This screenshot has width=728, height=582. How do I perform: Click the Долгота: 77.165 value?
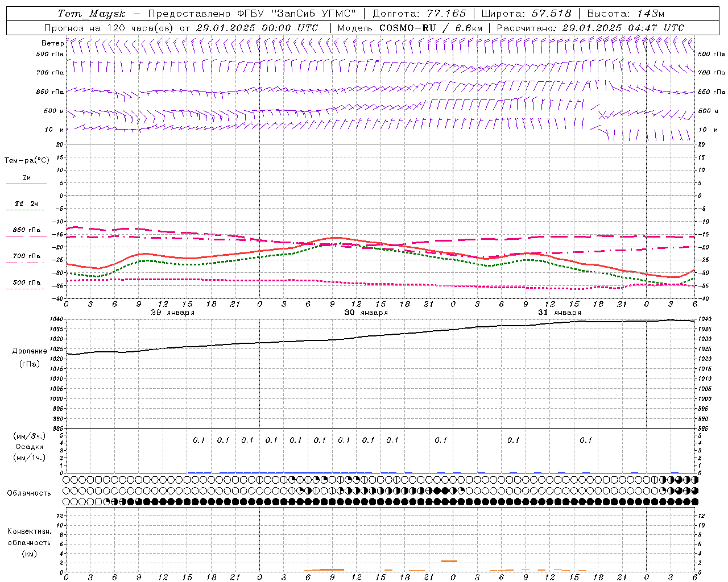click(419, 14)
